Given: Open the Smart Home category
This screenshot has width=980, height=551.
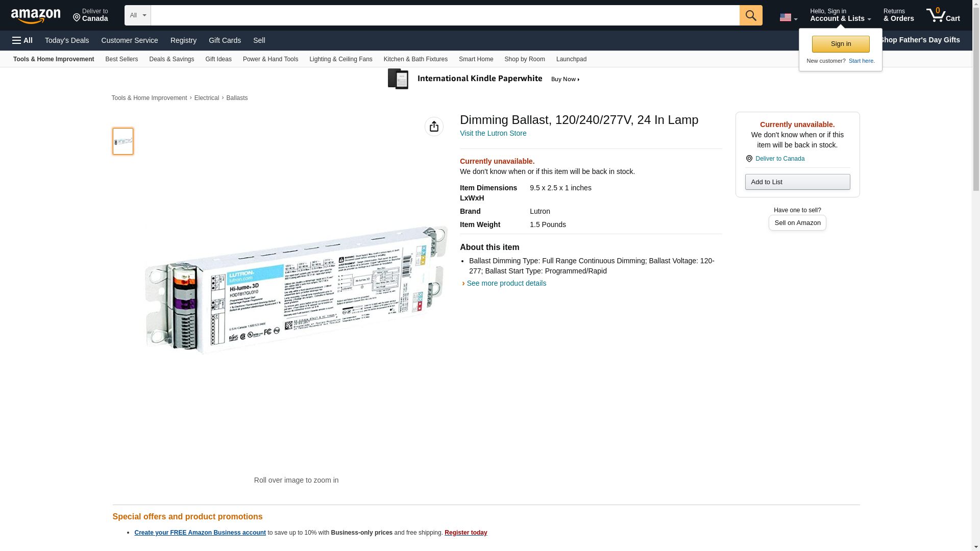Looking at the screenshot, I should [x=476, y=59].
